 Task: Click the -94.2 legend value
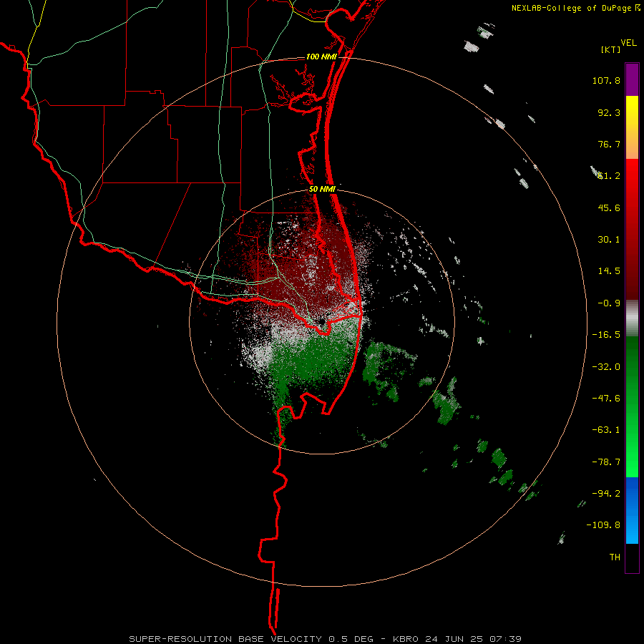(606, 494)
